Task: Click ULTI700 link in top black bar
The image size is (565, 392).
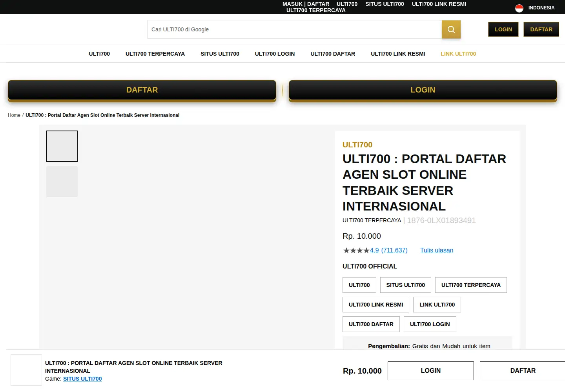Action: coord(347,4)
